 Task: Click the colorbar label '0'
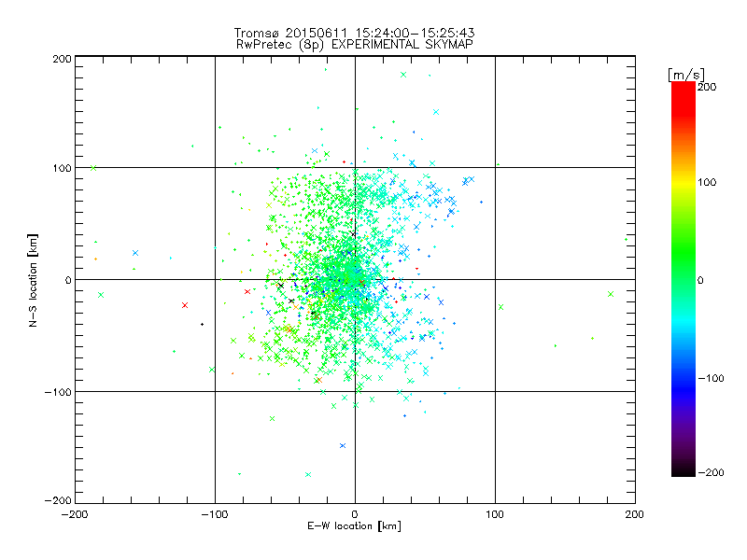700,280
